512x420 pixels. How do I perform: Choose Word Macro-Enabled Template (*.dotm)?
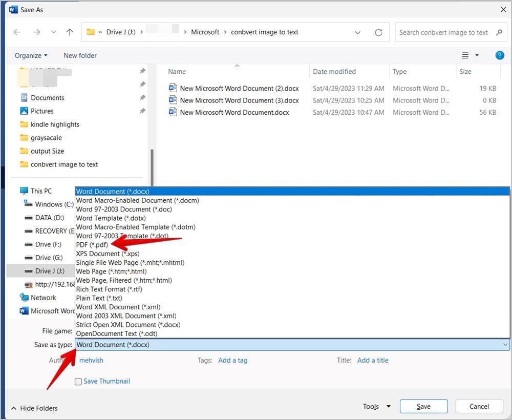click(x=292, y=227)
